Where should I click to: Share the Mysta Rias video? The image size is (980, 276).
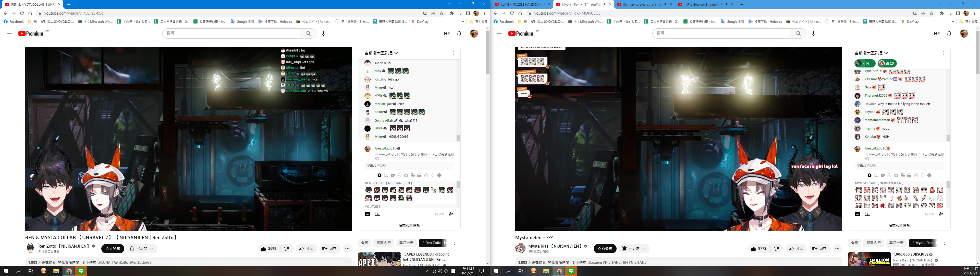tap(796, 249)
